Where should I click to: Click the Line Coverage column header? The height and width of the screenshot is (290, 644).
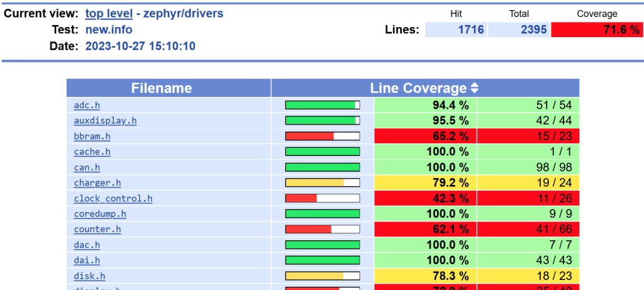pyautogui.click(x=418, y=88)
